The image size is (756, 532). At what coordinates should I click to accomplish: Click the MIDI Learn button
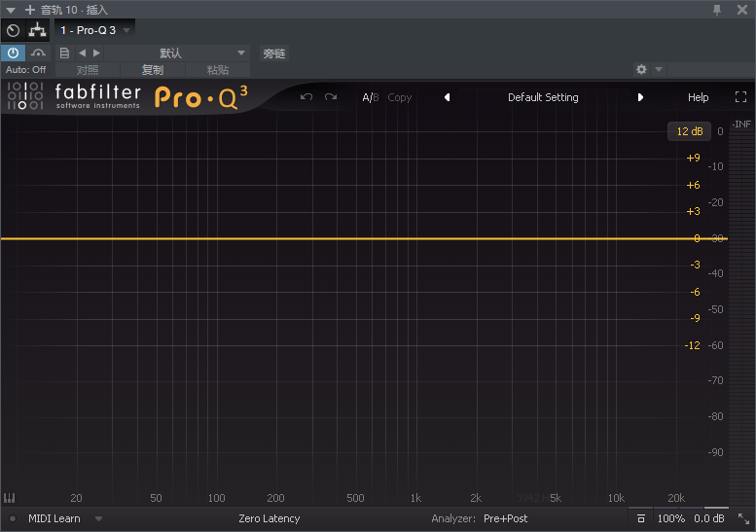(x=54, y=518)
